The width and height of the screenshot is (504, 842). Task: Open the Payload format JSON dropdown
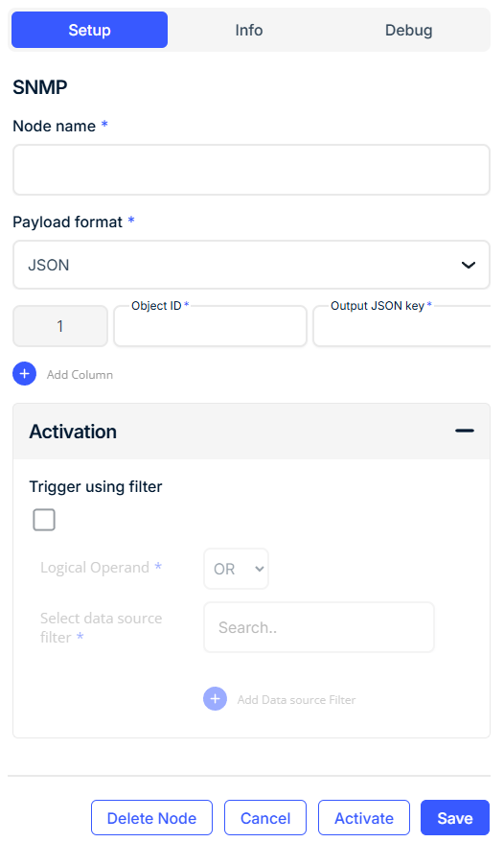(x=251, y=265)
